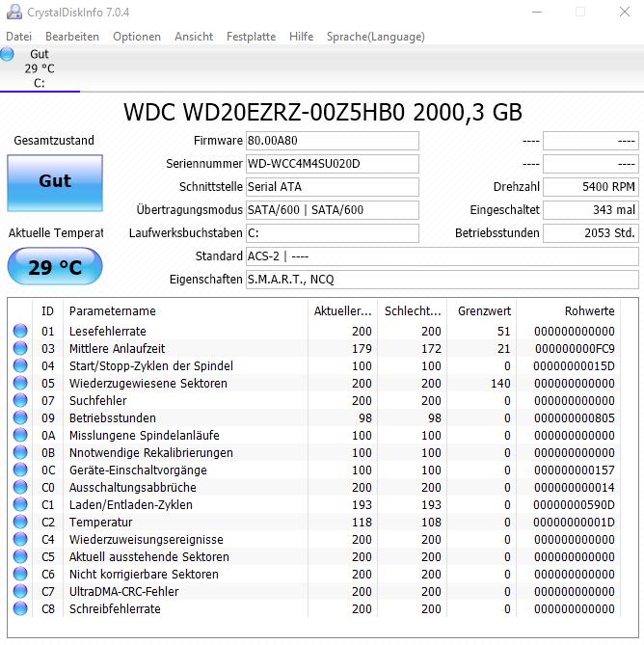Click the ID column header
The width and height of the screenshot is (644, 645).
[x=47, y=311]
